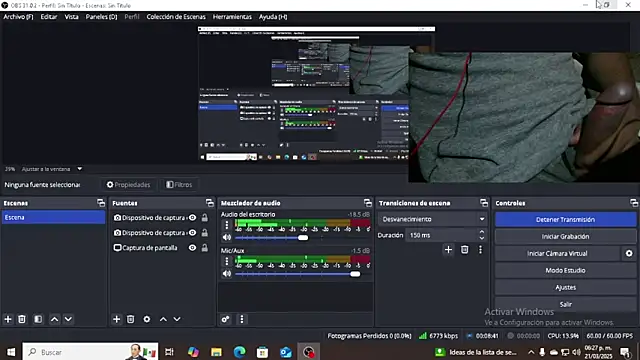640x360 pixels.
Task: Click the Windows Buscar search box
Action: point(90,352)
